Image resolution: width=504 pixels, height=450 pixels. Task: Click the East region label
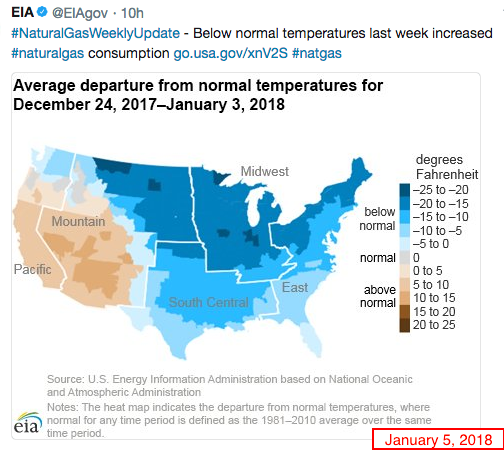(x=295, y=287)
